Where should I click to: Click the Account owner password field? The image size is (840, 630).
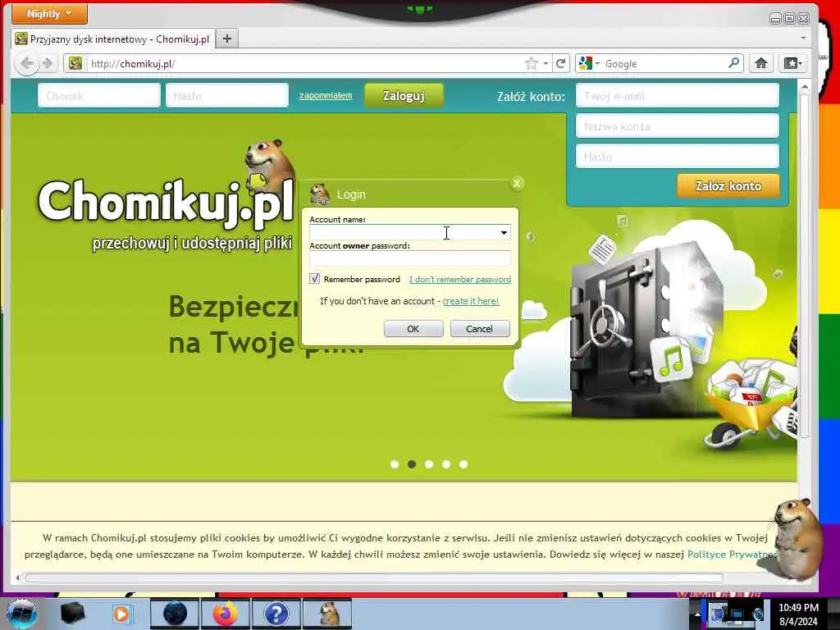point(410,258)
